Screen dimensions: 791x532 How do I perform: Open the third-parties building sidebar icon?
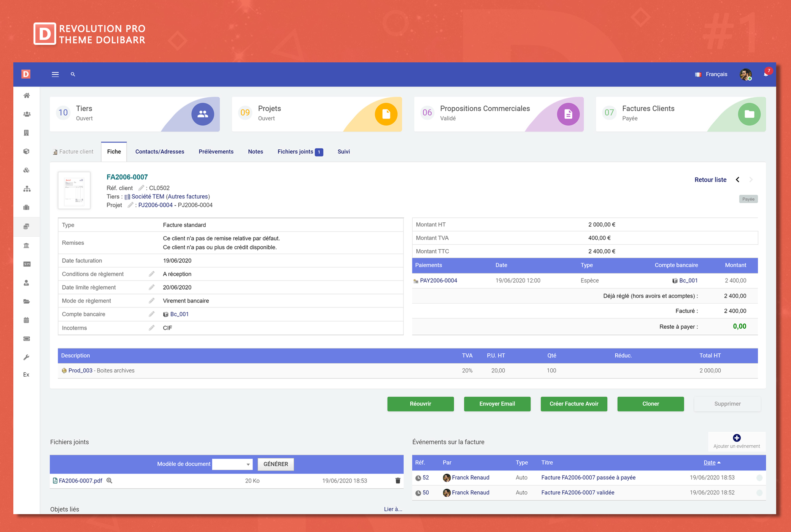(x=27, y=133)
